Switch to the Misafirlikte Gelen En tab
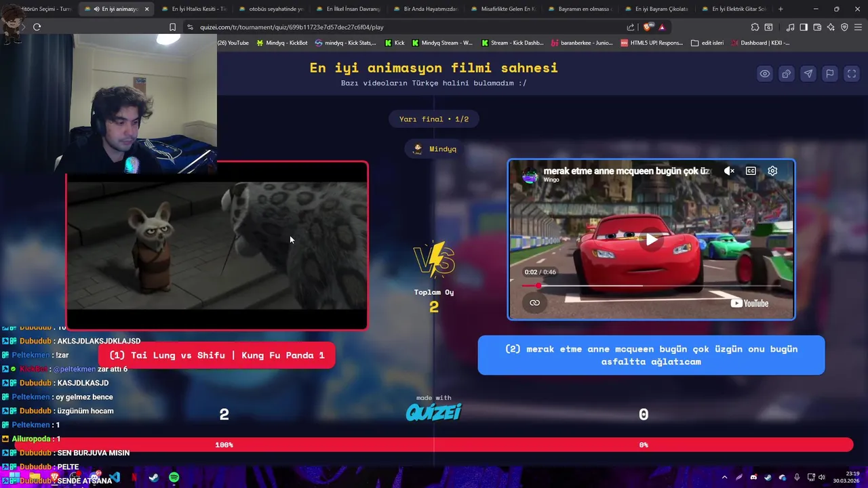868x488 pixels. coord(502,9)
